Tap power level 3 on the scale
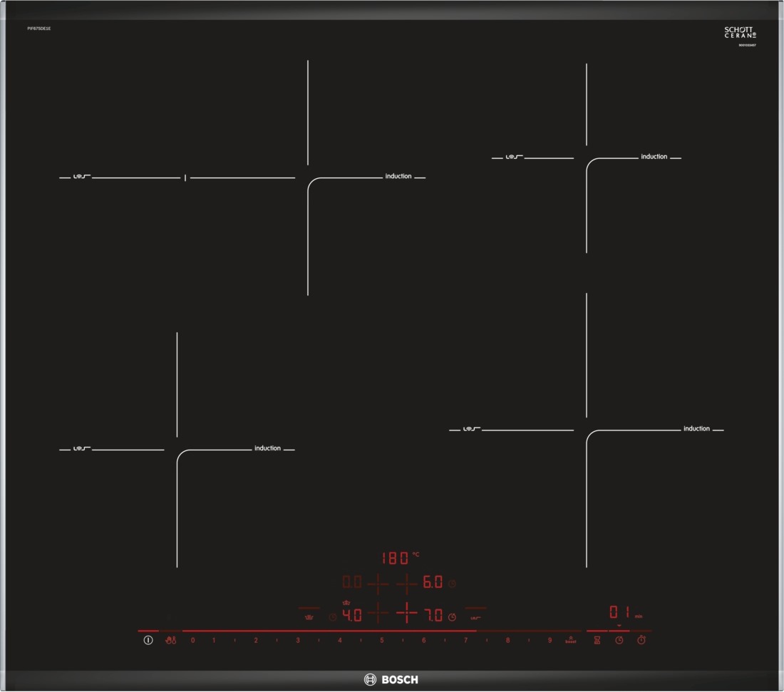The image size is (784, 692). [x=298, y=641]
